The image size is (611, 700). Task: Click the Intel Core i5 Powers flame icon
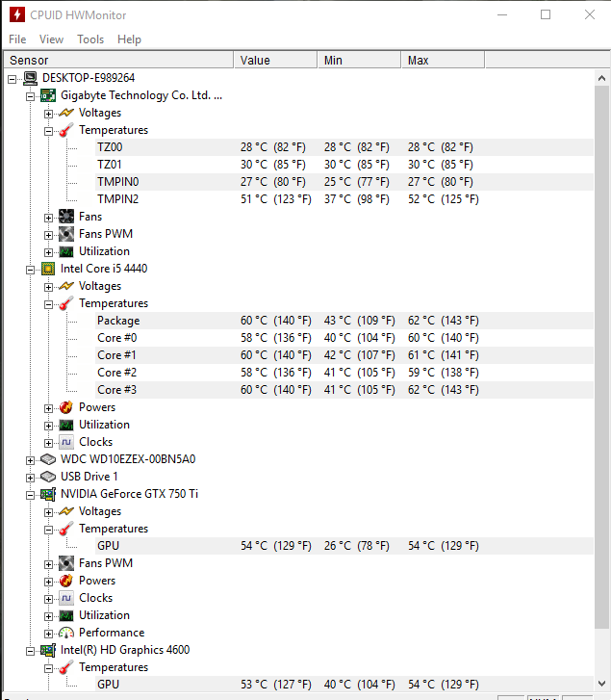(66, 407)
